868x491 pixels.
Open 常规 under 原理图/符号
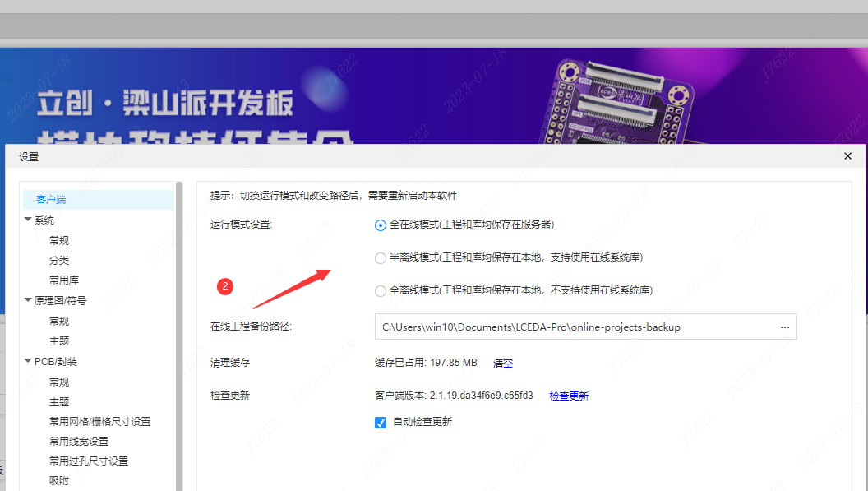(59, 322)
